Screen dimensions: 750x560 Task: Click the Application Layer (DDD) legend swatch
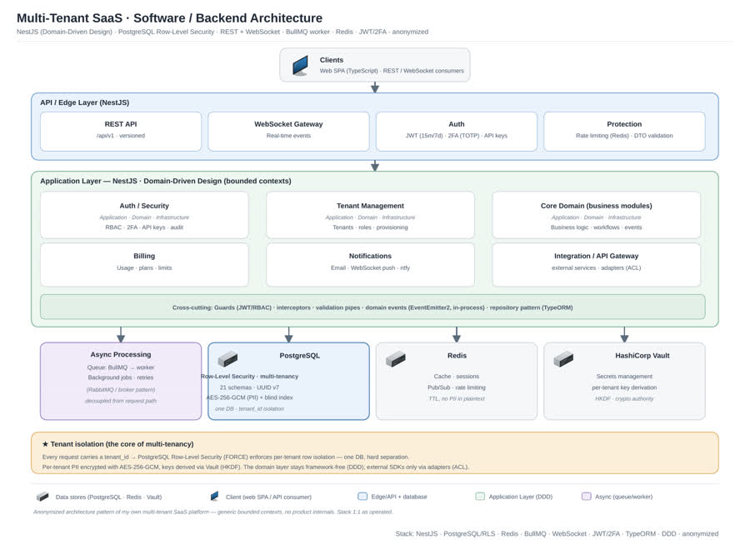click(480, 497)
